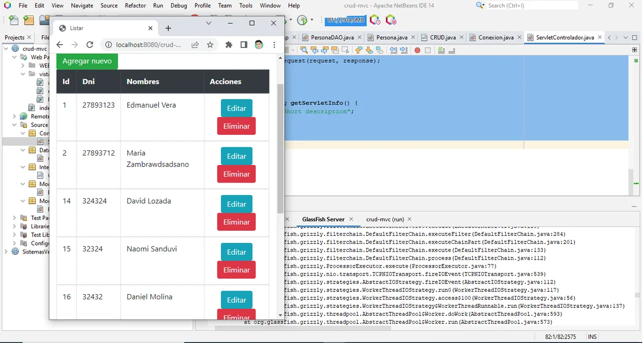
Task: Click Toggle Rectangular Selection icon in editor toolbar
Action: 345,50
